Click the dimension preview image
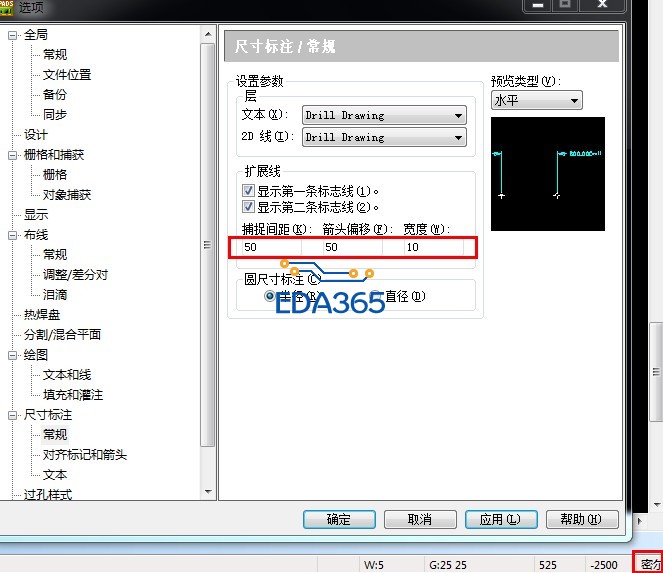Screen dimensions: 663x573 (x=548, y=174)
